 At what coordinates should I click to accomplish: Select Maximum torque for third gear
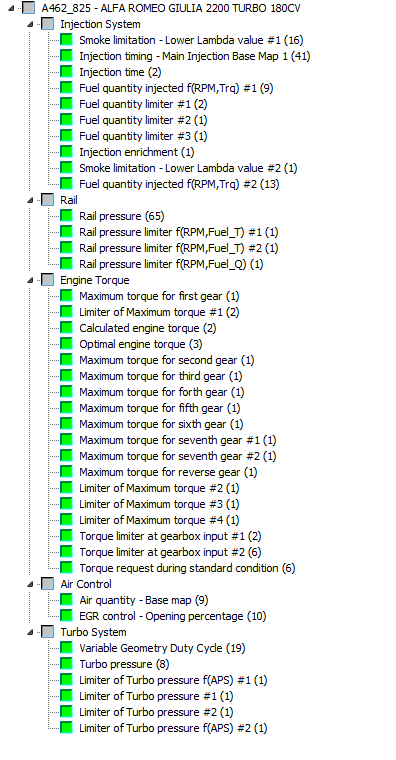click(x=161, y=376)
